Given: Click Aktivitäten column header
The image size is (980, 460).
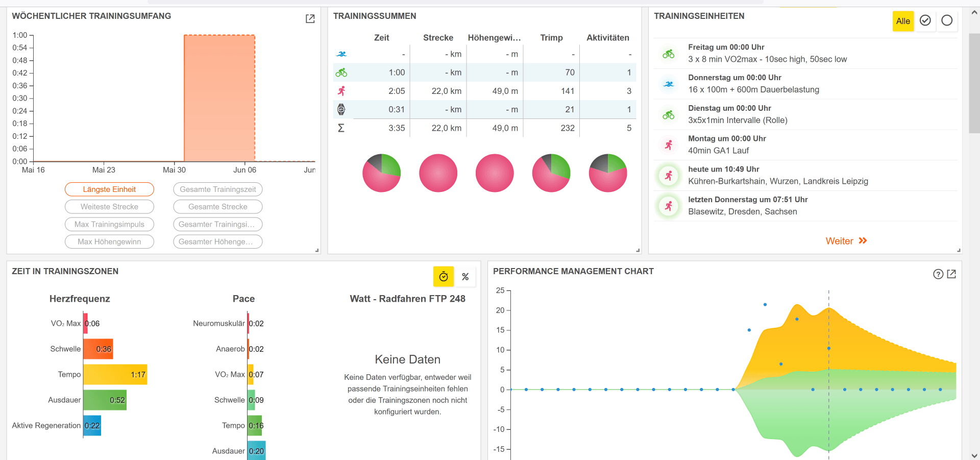Looking at the screenshot, I should tap(607, 38).
